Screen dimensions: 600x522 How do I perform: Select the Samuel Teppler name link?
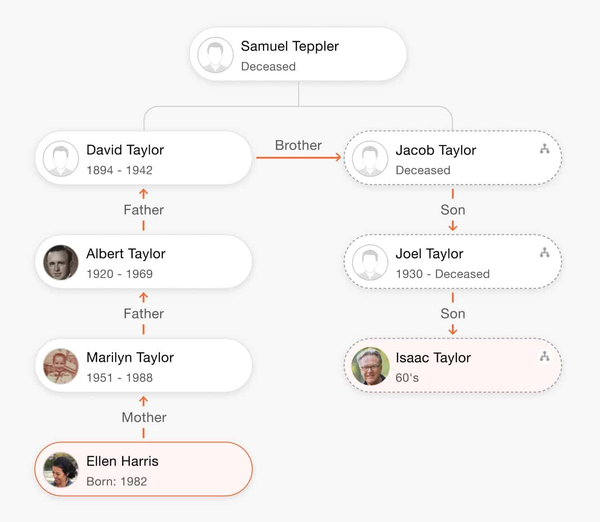pos(289,46)
